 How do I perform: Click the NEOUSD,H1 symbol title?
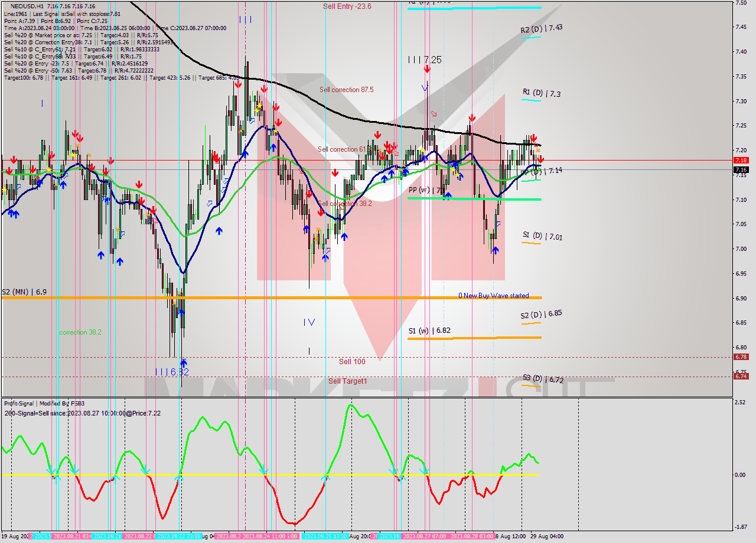click(x=27, y=6)
